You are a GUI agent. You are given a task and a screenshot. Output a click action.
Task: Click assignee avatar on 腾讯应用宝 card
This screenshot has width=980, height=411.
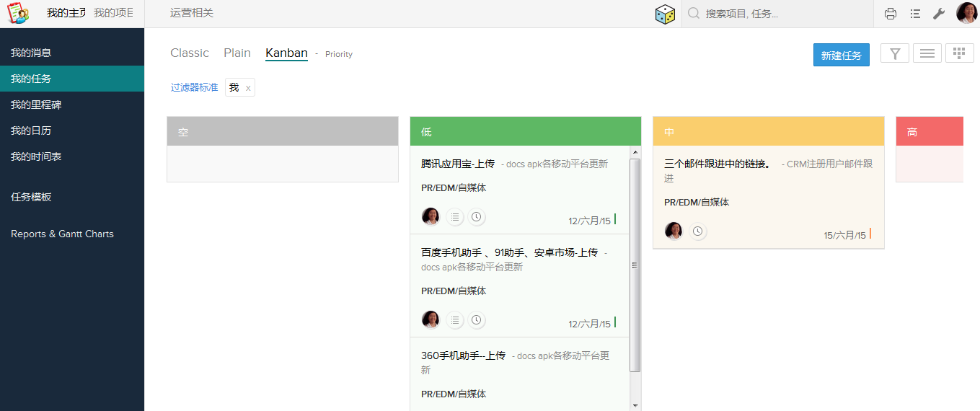(x=431, y=216)
